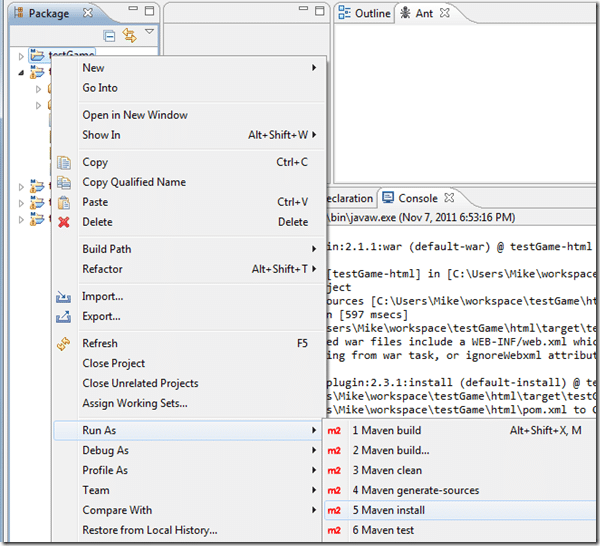Click m2 icon beside Maven build
Viewport: 600px width, 546px height.
[x=334, y=430]
